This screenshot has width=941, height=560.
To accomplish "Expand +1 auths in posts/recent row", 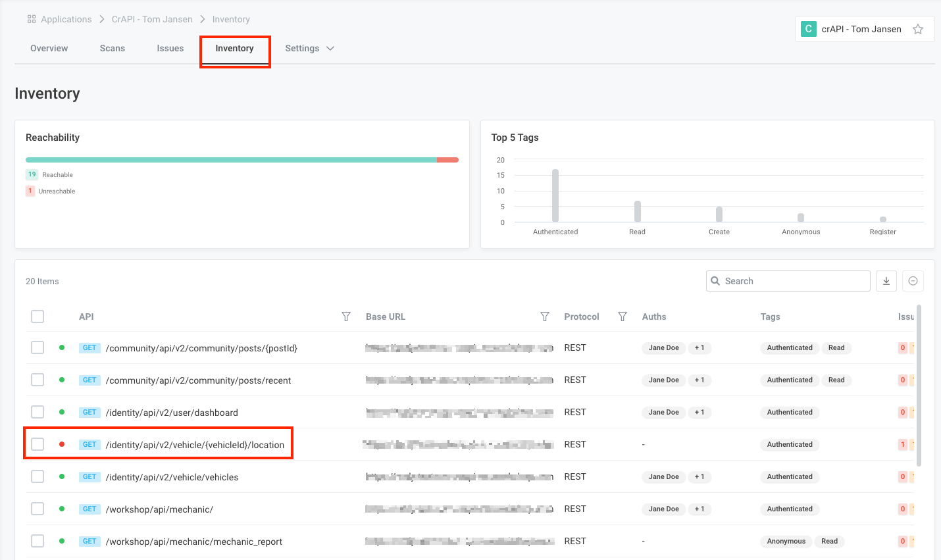I will (x=699, y=380).
